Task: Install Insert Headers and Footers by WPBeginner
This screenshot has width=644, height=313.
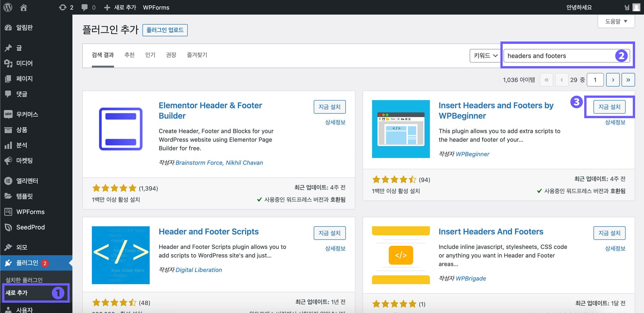Action: point(609,107)
